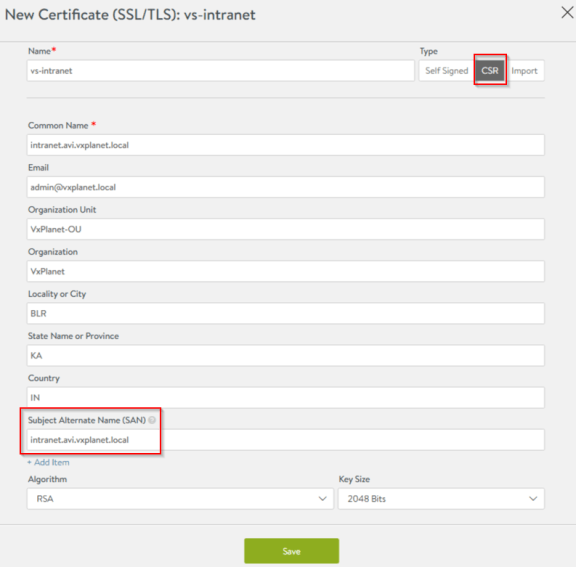The height and width of the screenshot is (567, 576).
Task: Click the Add Item link
Action: coord(48,462)
